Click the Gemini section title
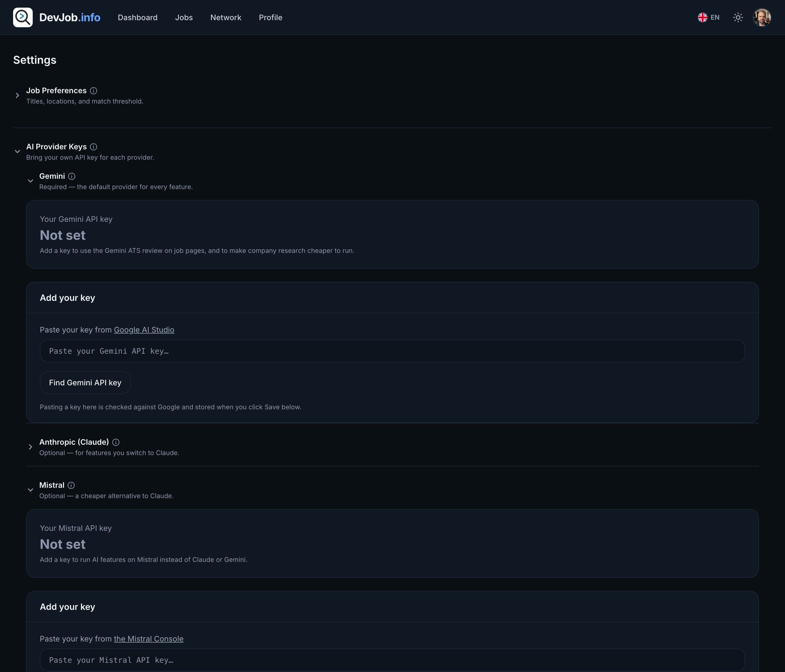 click(52, 176)
